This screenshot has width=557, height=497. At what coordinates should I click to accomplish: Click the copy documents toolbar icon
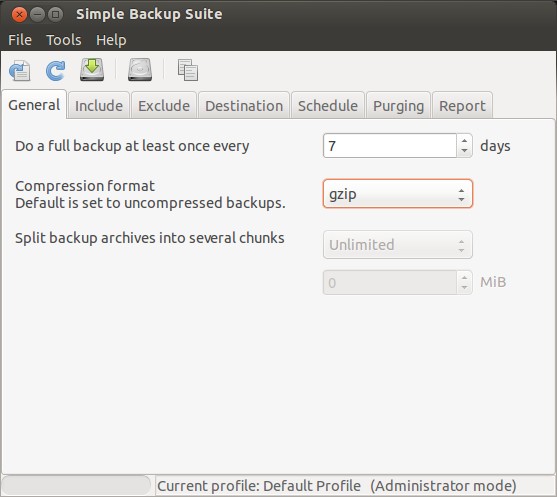point(188,70)
